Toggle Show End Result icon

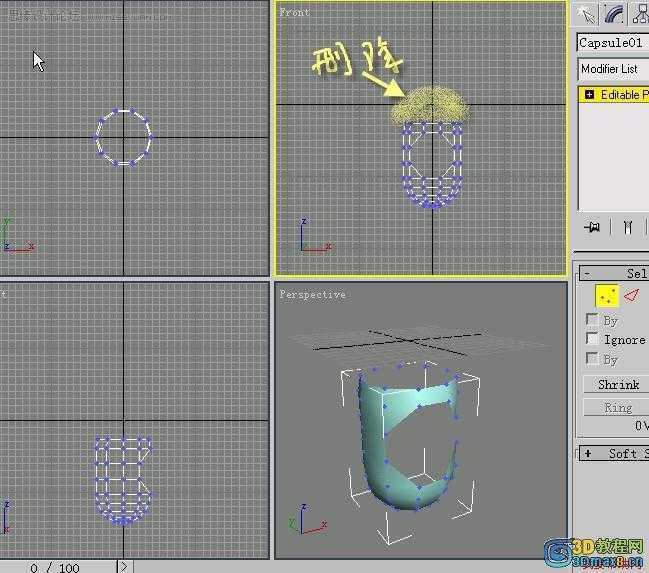click(x=627, y=227)
